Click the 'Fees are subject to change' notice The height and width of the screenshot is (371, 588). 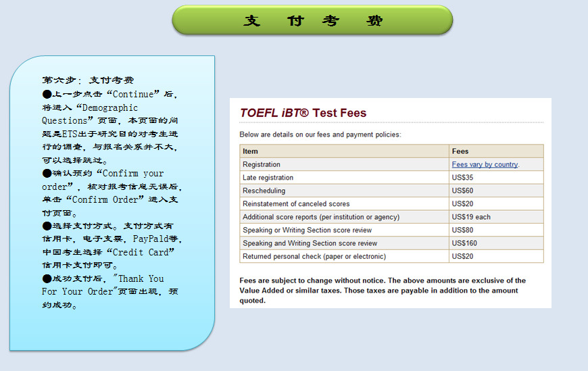383,290
